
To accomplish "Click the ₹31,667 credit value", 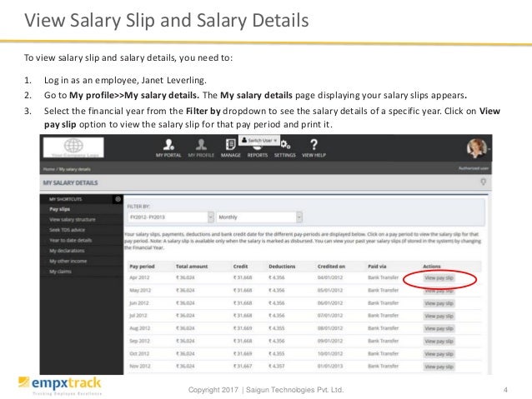I will (x=243, y=367).
